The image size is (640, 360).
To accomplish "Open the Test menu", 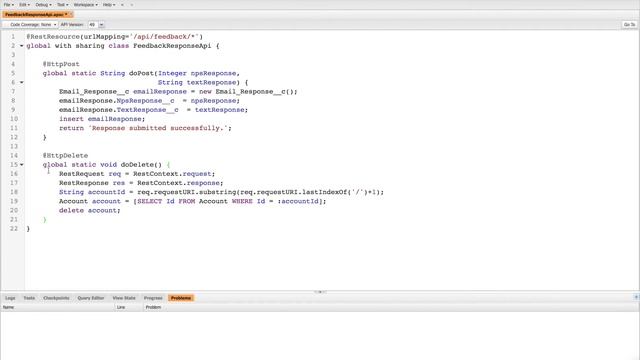I will point(62,5).
